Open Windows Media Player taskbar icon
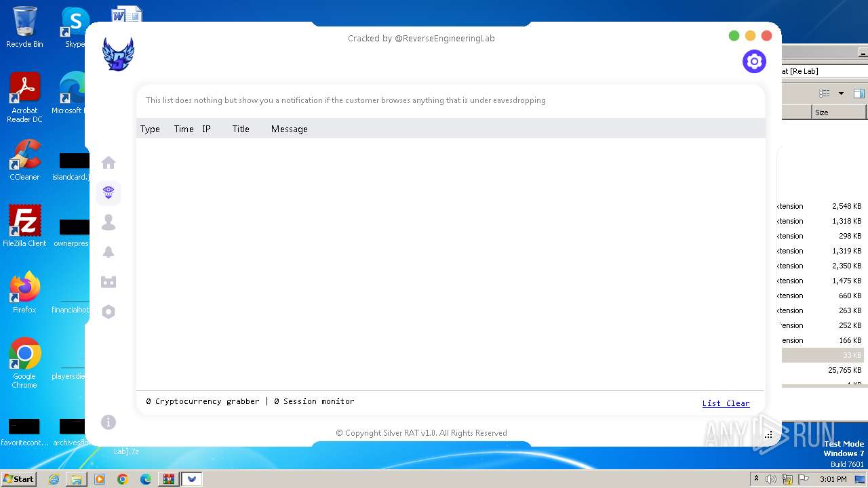This screenshot has width=868, height=488. (100, 479)
